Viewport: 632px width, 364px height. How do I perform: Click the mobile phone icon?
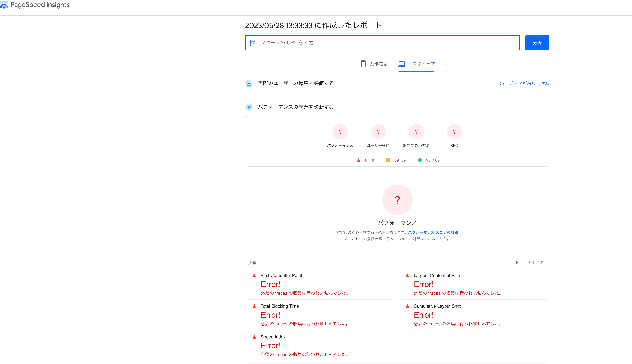[363, 64]
